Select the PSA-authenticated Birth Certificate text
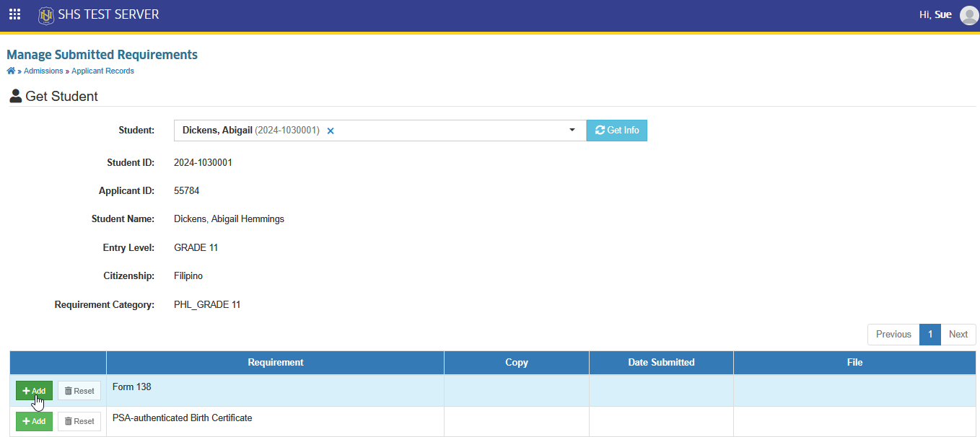 tap(183, 418)
